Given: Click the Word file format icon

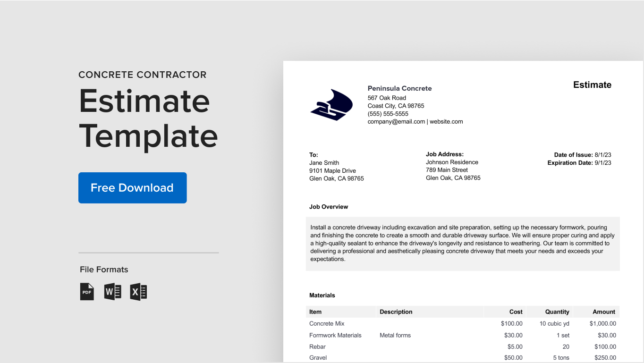Looking at the screenshot, I should [112, 292].
